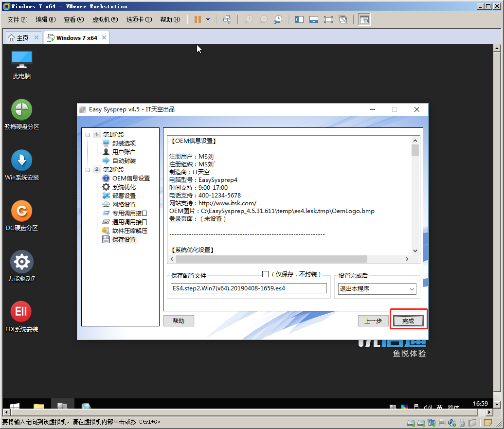Select 封装选项 in the tree

pos(124,143)
